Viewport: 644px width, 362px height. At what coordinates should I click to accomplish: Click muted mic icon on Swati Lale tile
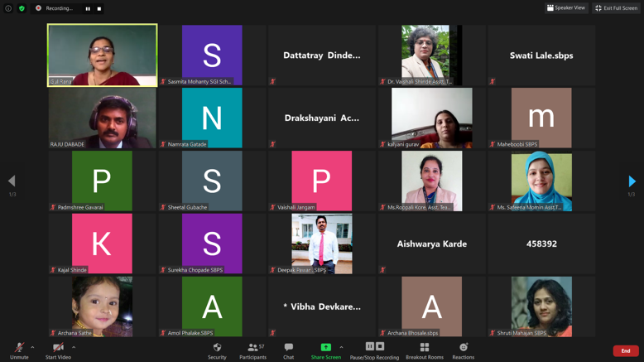[492, 81]
